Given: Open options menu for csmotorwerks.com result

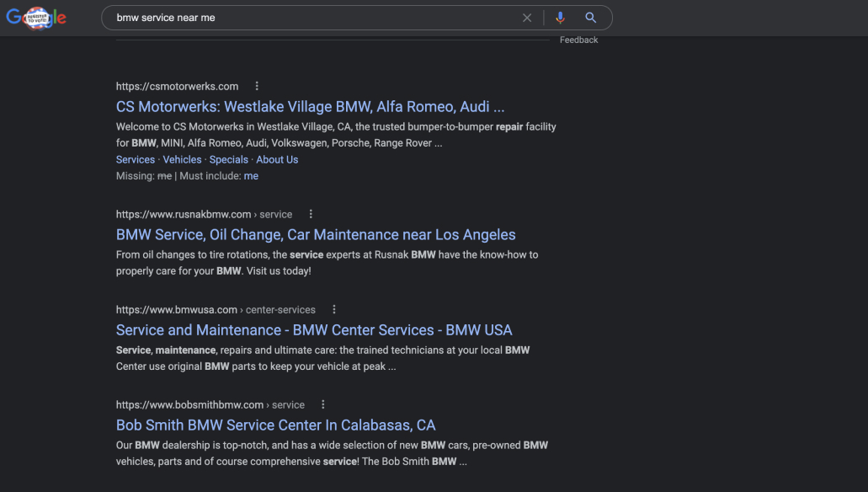Looking at the screenshot, I should (257, 86).
